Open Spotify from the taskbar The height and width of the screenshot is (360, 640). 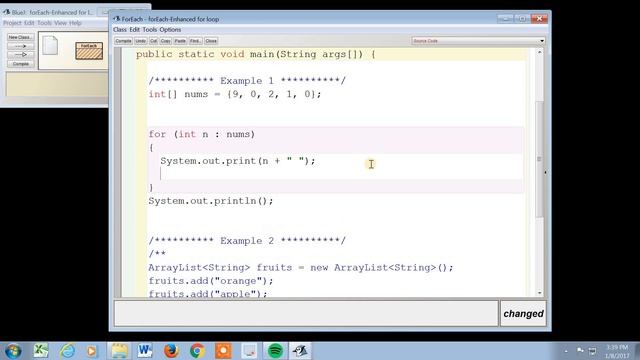[275, 351]
